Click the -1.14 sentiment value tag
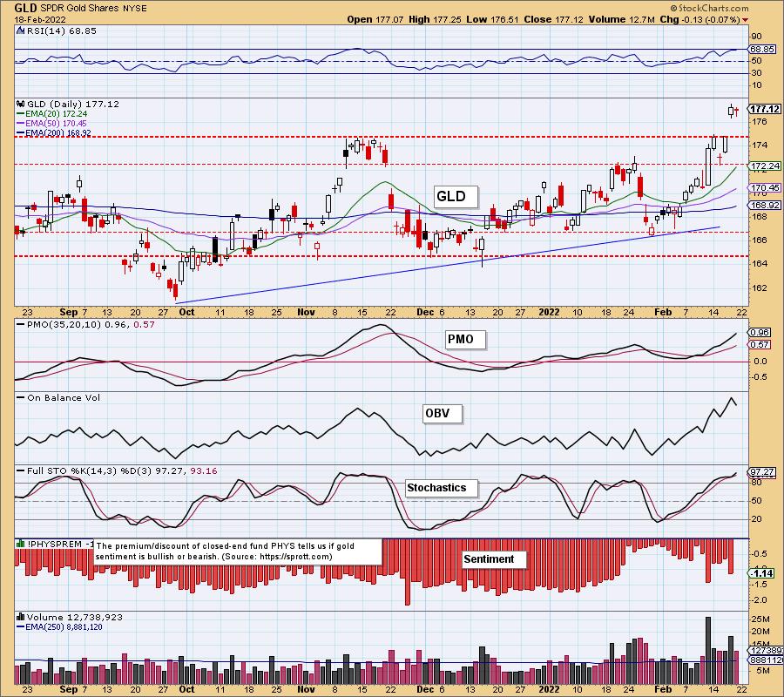This screenshot has height=697, width=784. coord(762,573)
